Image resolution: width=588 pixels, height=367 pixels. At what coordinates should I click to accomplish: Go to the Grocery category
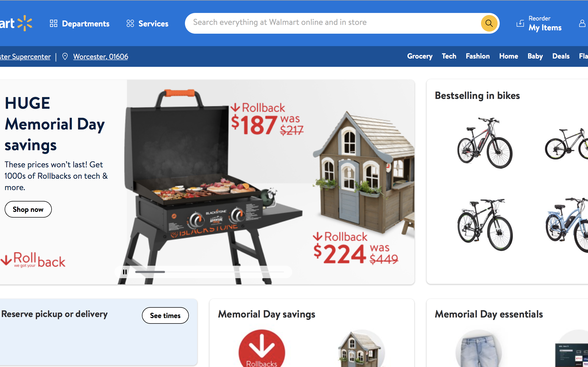coord(420,56)
